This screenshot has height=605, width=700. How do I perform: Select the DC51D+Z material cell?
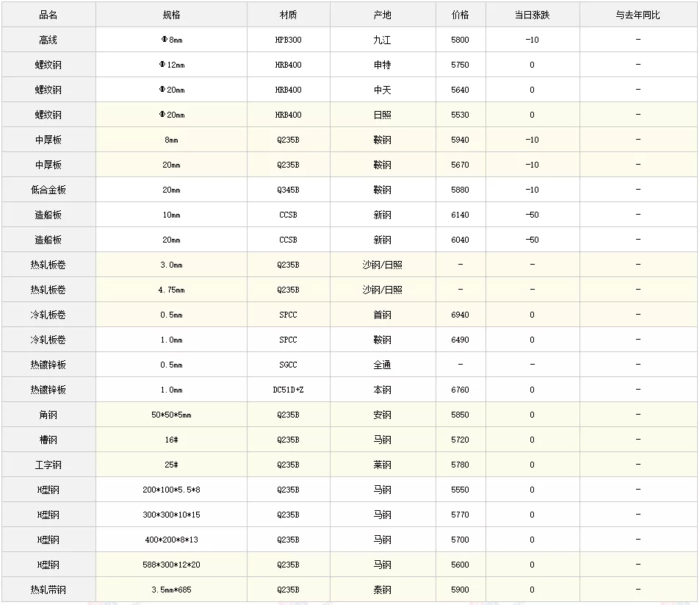289,390
